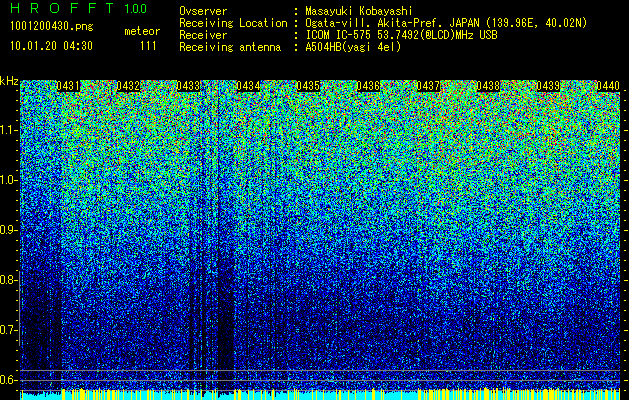Screen dimensions: 629x400
Task: Click the meteor label text
Action: click(x=142, y=31)
